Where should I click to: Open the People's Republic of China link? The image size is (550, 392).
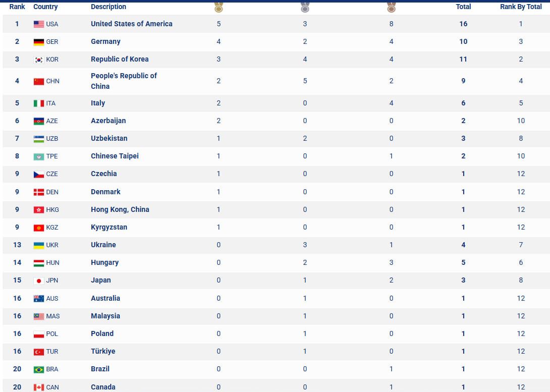click(x=124, y=81)
